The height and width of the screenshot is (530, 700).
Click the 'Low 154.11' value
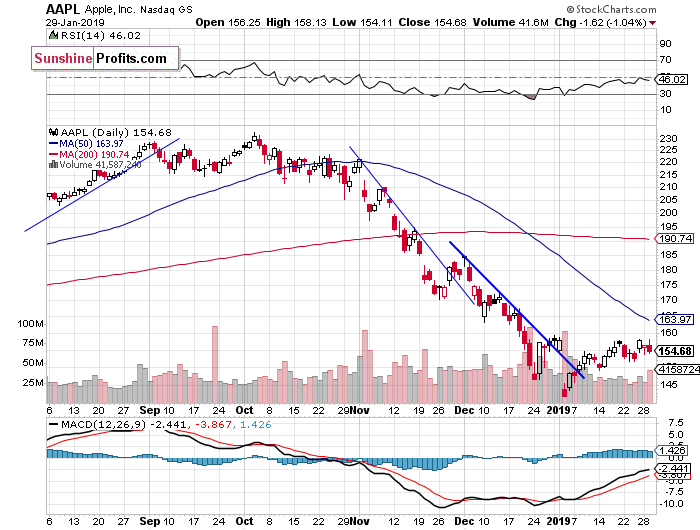(362, 22)
